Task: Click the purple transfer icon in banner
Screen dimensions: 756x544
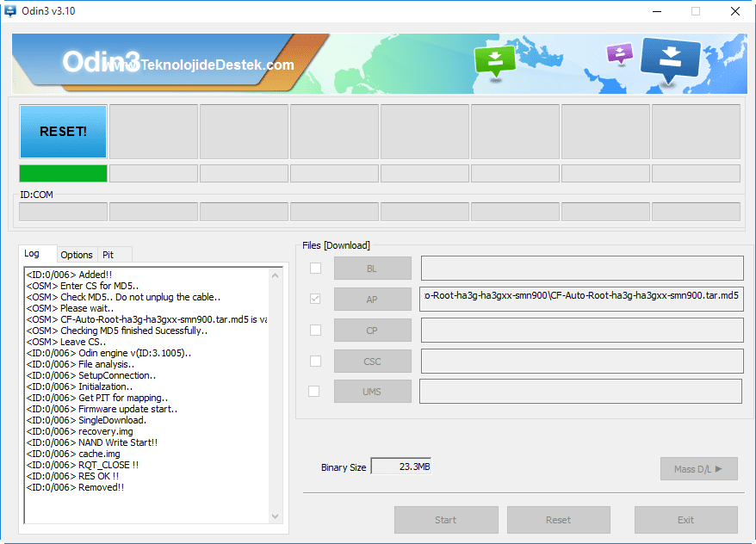Action: (620, 53)
